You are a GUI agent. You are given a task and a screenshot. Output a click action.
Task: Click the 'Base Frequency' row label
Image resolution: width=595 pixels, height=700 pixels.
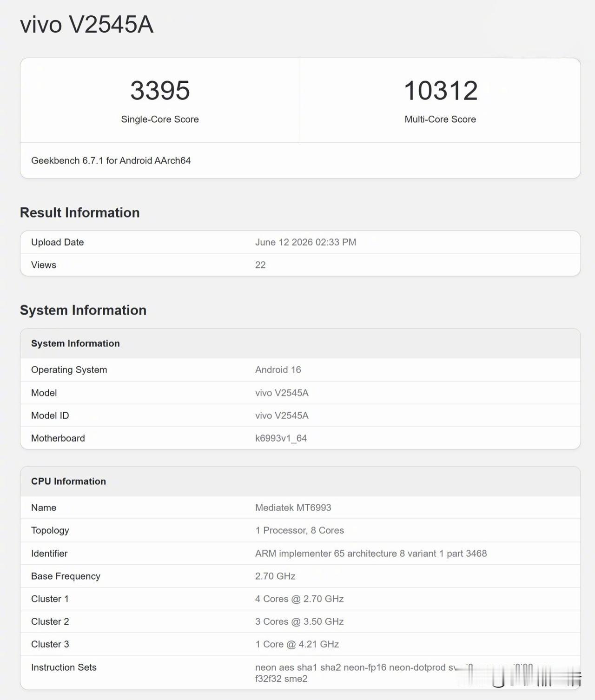point(66,576)
